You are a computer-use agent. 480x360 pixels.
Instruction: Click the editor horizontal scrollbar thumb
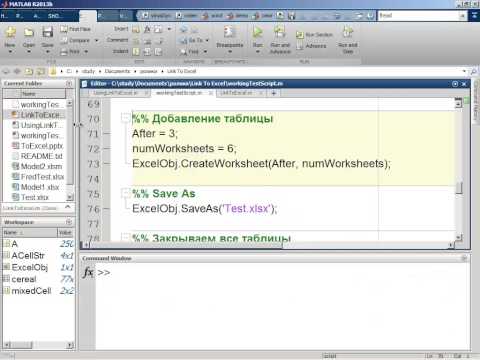coord(186,245)
